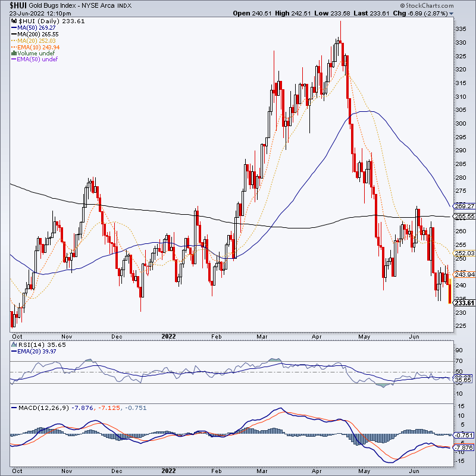Open the blue dropdown arrow beside Chg
Image resolution: width=476 pixels, height=476 pixels.
pyautogui.click(x=451, y=14)
